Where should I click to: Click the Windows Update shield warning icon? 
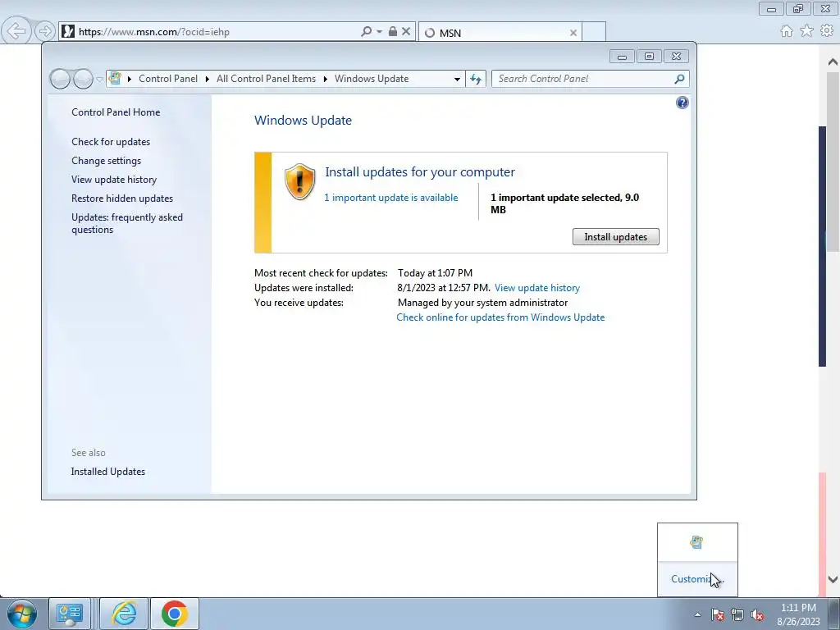coord(299,181)
